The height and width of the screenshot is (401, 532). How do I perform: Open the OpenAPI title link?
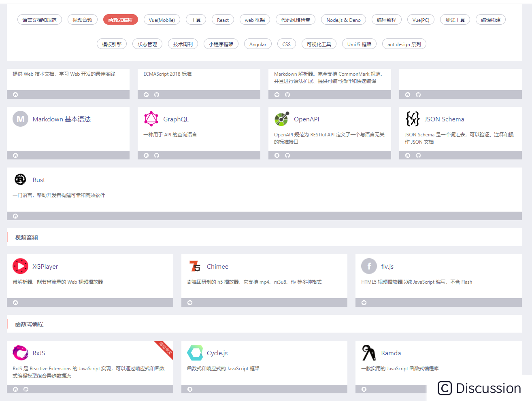[x=306, y=119]
